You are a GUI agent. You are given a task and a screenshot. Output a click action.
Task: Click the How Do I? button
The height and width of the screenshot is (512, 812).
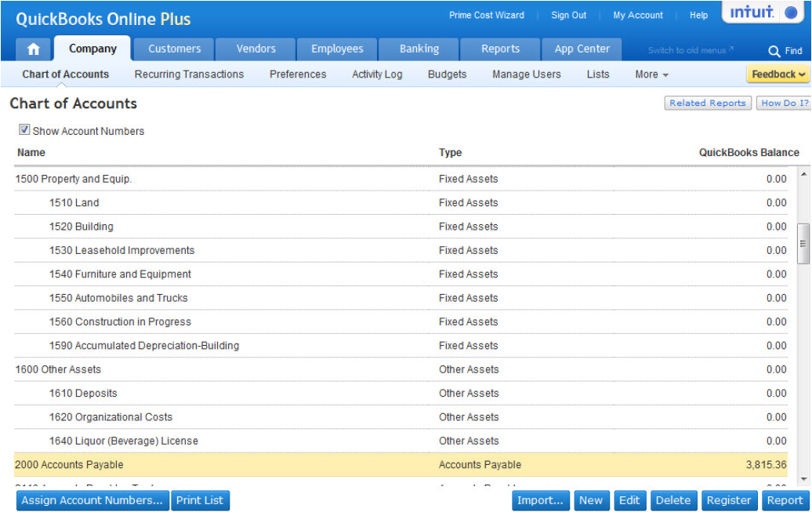(784, 103)
